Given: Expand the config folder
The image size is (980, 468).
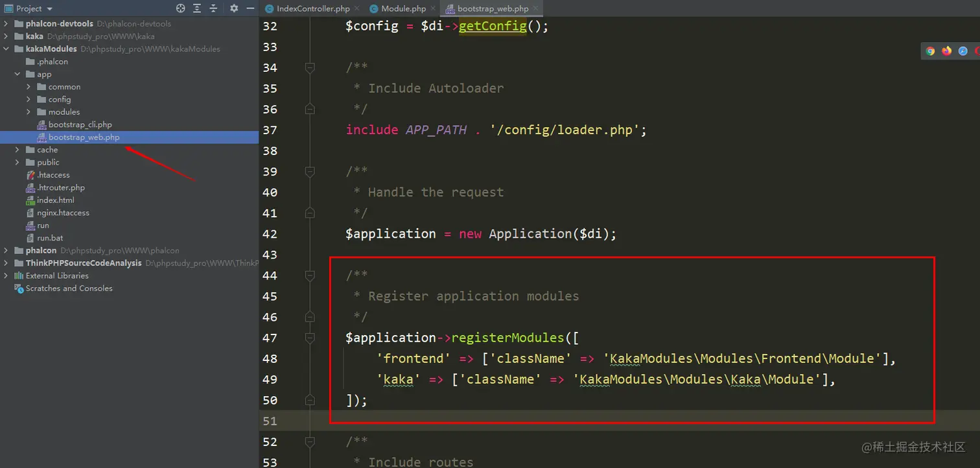Looking at the screenshot, I should tap(29, 100).
